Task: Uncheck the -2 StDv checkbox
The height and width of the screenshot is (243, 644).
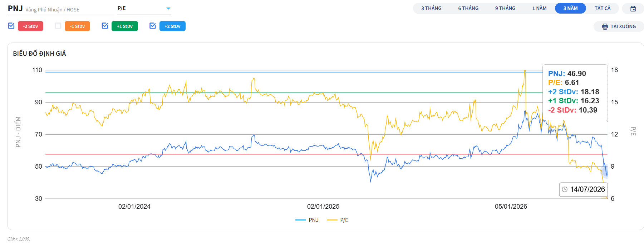Action: point(11,26)
